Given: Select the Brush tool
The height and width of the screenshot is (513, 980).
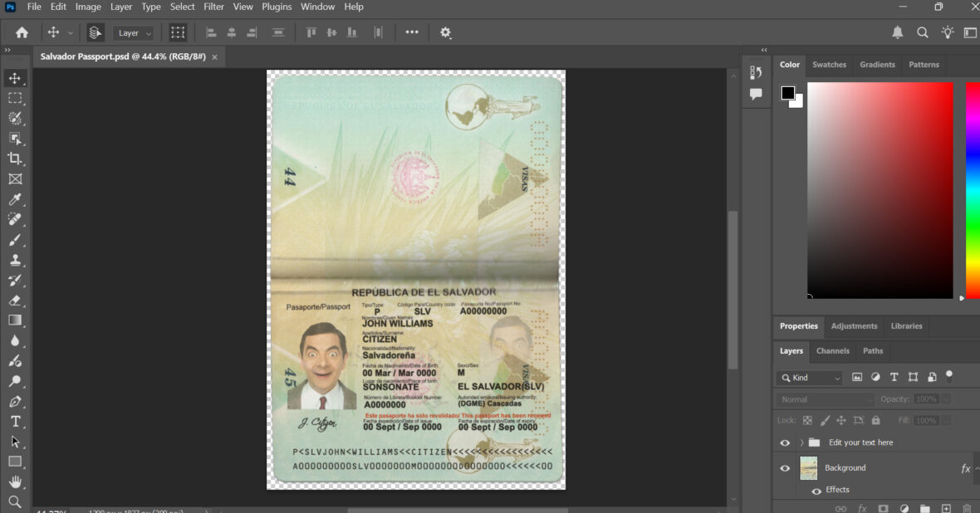Looking at the screenshot, I should 15,240.
